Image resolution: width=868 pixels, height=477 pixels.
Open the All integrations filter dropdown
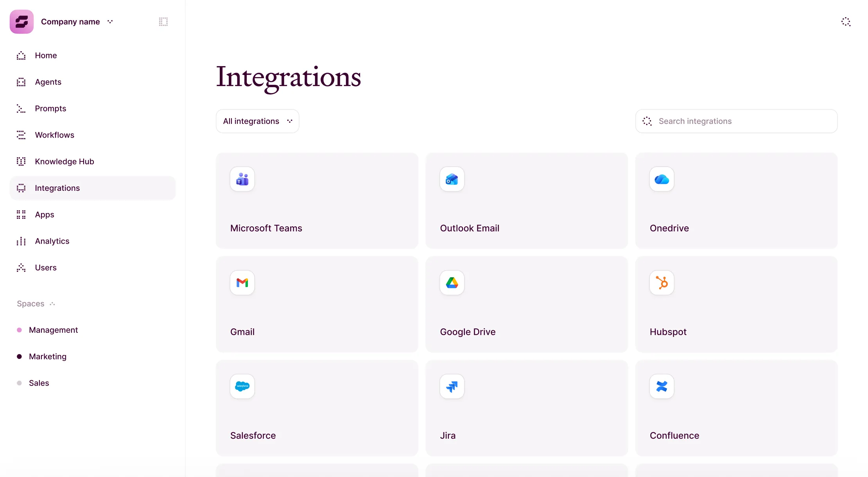[257, 121]
